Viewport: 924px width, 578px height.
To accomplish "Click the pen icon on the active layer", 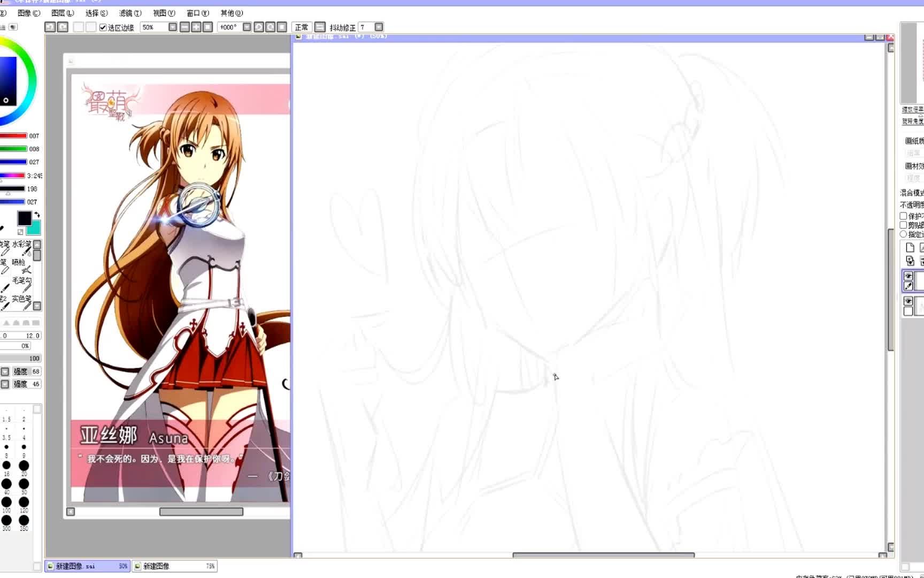I will coord(908,286).
